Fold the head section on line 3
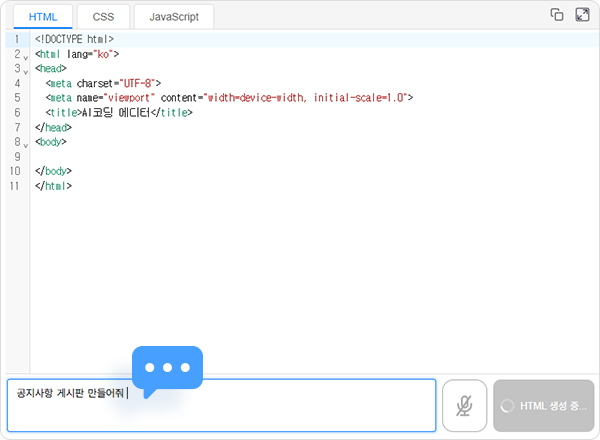The image size is (600, 440). (x=26, y=71)
